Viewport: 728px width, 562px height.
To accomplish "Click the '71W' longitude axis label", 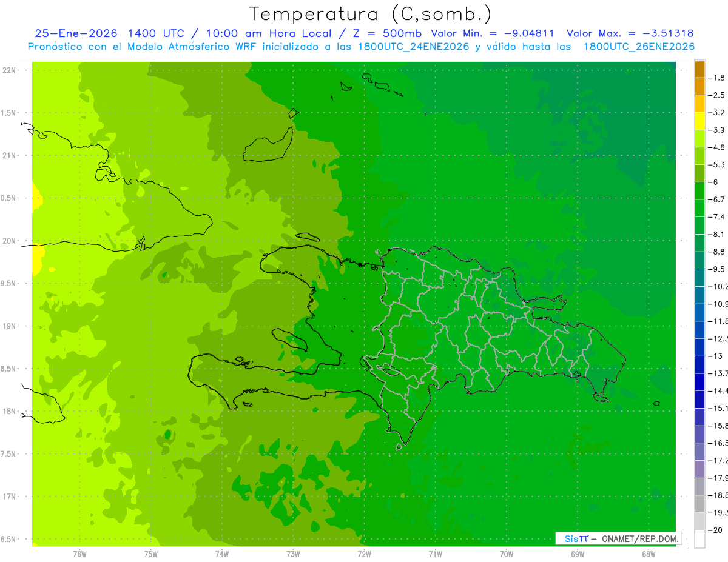I will pyautogui.click(x=435, y=554).
